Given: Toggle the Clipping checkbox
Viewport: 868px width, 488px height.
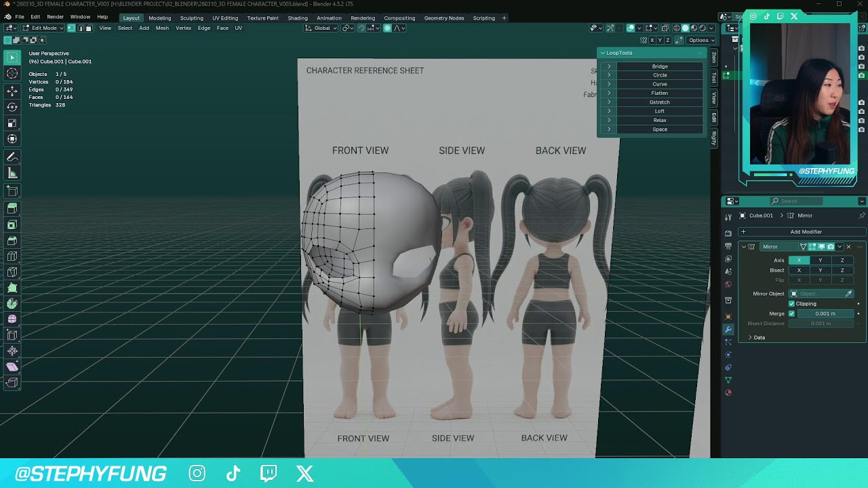Looking at the screenshot, I should tap(791, 304).
